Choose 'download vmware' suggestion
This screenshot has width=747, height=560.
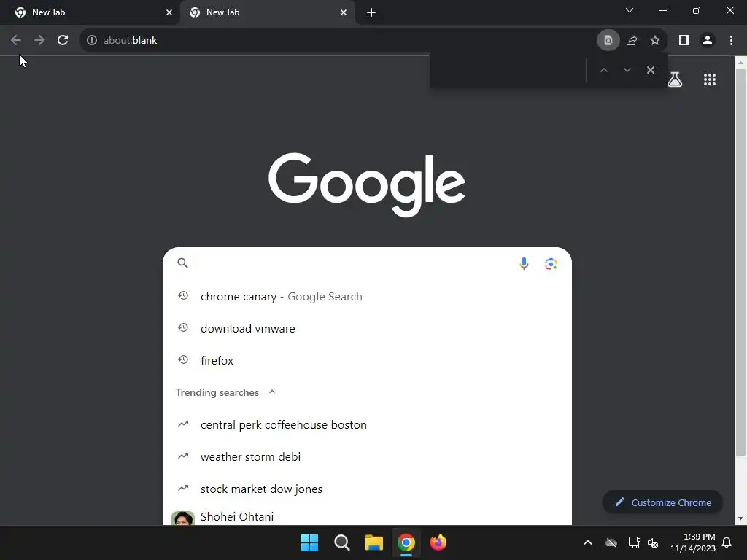point(367,329)
